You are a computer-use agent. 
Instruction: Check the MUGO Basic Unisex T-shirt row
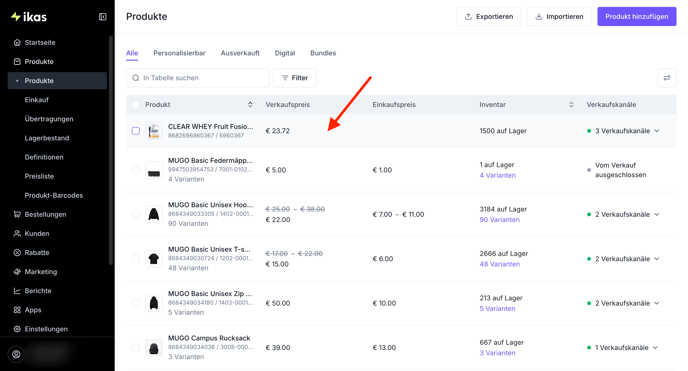(x=136, y=259)
